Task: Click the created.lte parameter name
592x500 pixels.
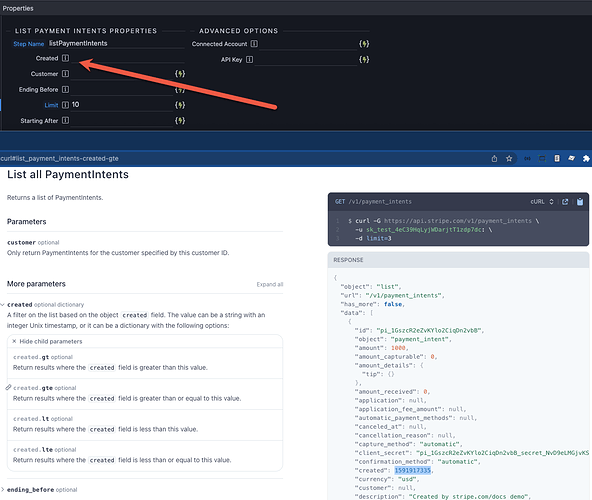Action: 33,450
